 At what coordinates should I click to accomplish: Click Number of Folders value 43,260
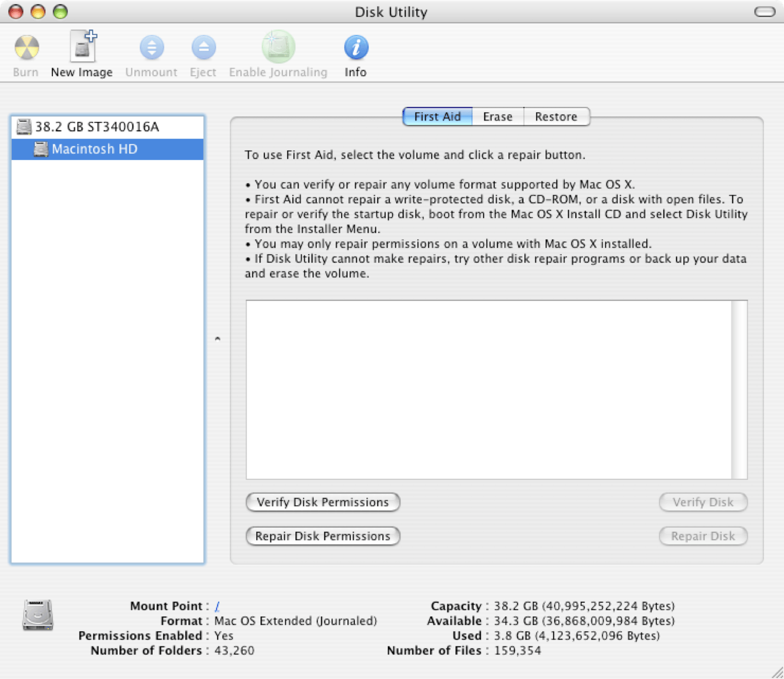(x=234, y=651)
